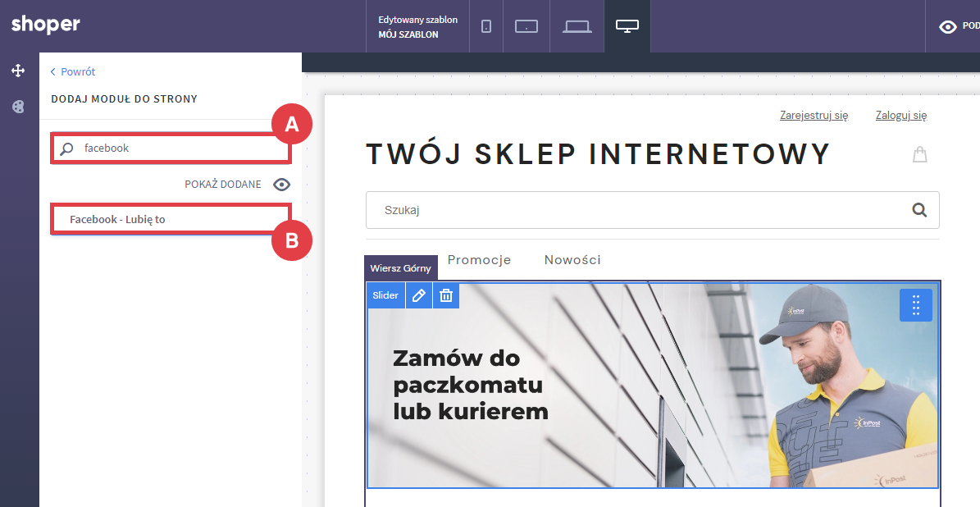The image size is (980, 507).
Task: Switch to tablet preview mode
Action: pos(526,26)
